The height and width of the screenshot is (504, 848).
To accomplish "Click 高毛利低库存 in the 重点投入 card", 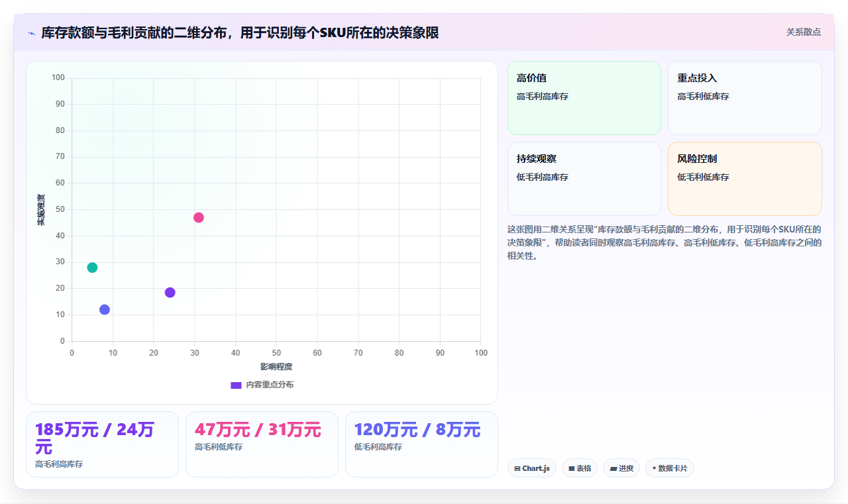I will (x=703, y=96).
